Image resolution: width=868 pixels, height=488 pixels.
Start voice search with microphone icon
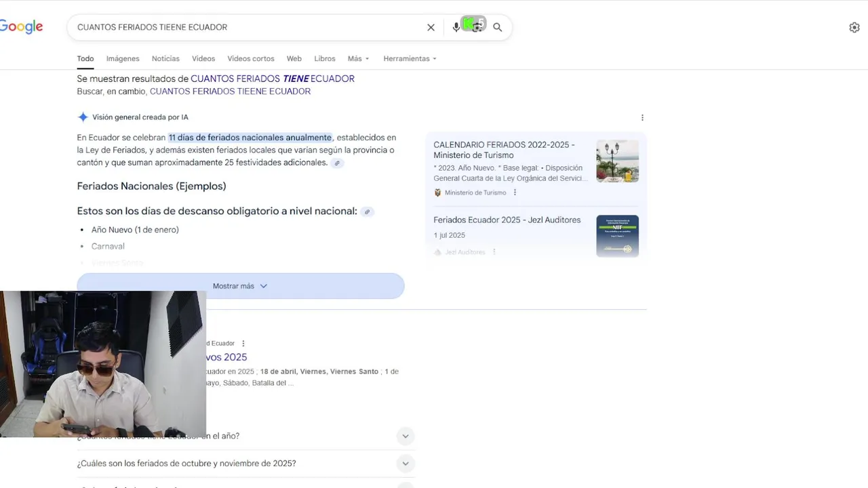(x=456, y=27)
